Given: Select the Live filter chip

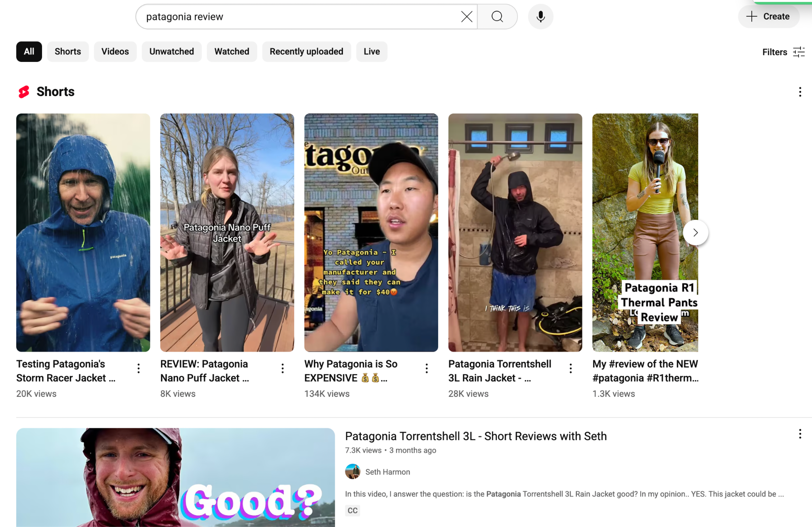Looking at the screenshot, I should pyautogui.click(x=372, y=52).
